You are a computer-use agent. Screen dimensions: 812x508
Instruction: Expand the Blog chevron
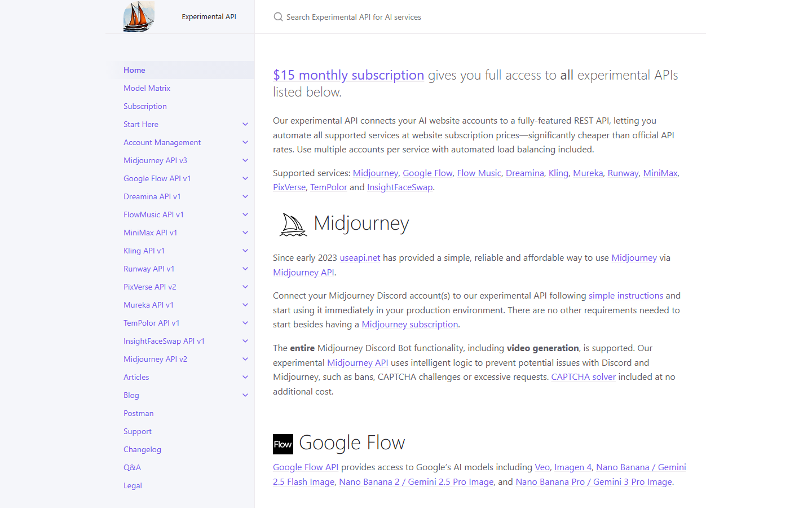(x=245, y=395)
